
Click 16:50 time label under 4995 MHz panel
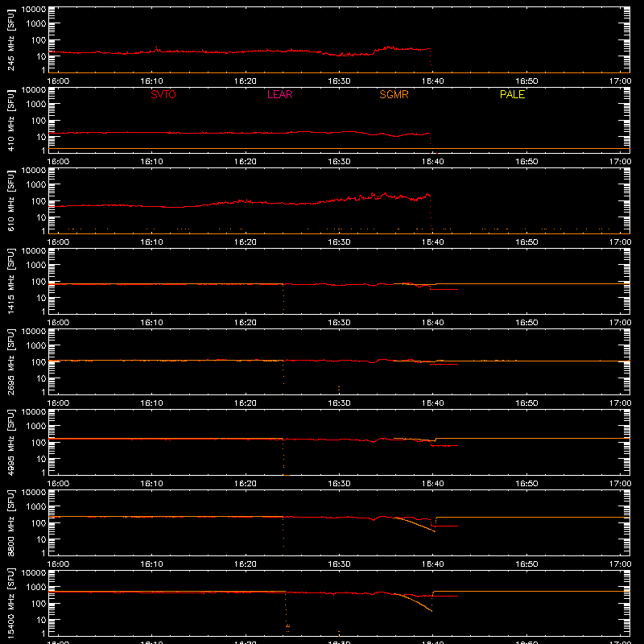[x=526, y=484]
